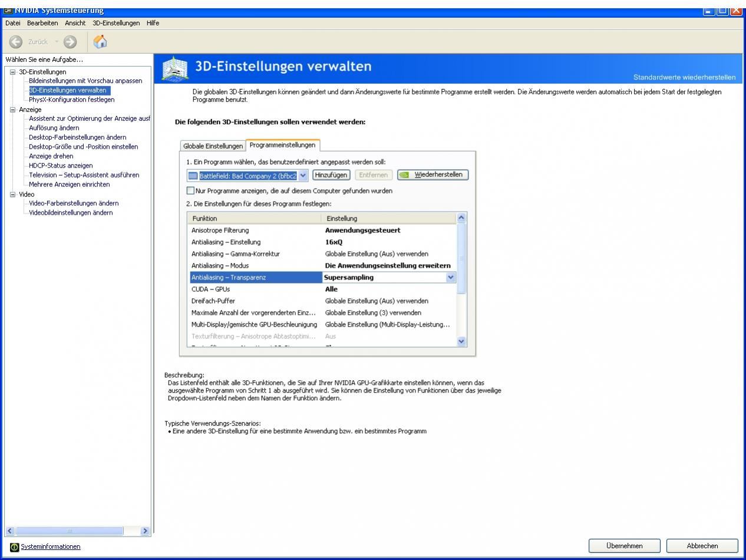Open 'Videobildeinstellungen ändern' in the tree
746x560 pixels.
71,213
